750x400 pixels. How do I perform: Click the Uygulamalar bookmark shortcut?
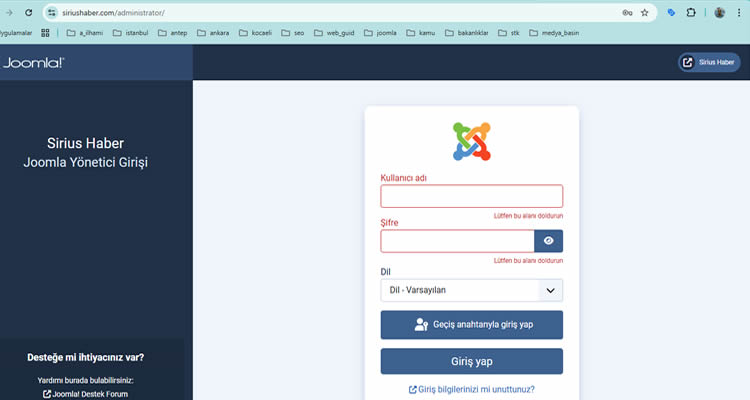(16, 33)
